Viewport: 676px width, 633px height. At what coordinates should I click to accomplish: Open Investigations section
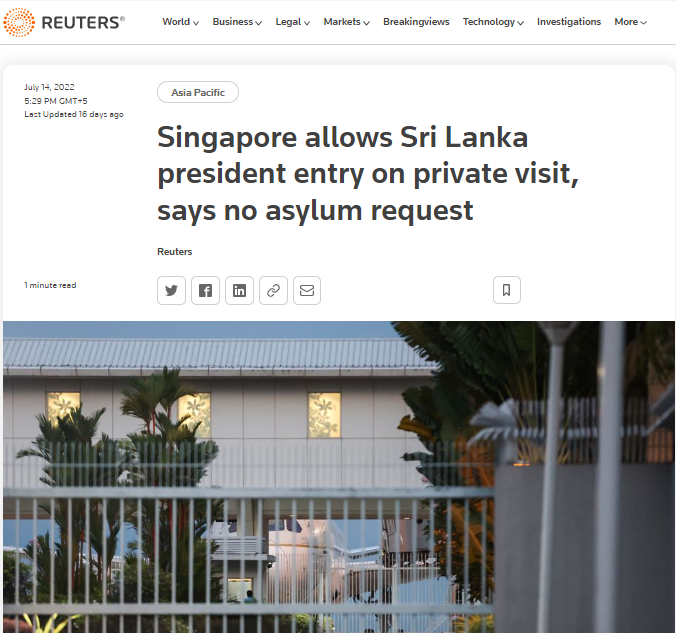click(x=569, y=22)
